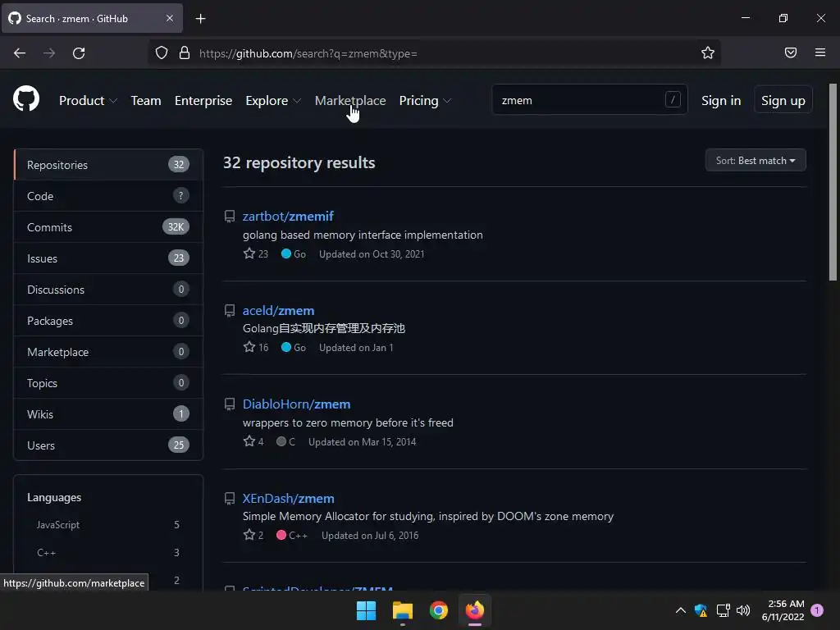Viewport: 840px width, 630px height.
Task: Click the star icon with 4 stars
Action: coord(249,441)
